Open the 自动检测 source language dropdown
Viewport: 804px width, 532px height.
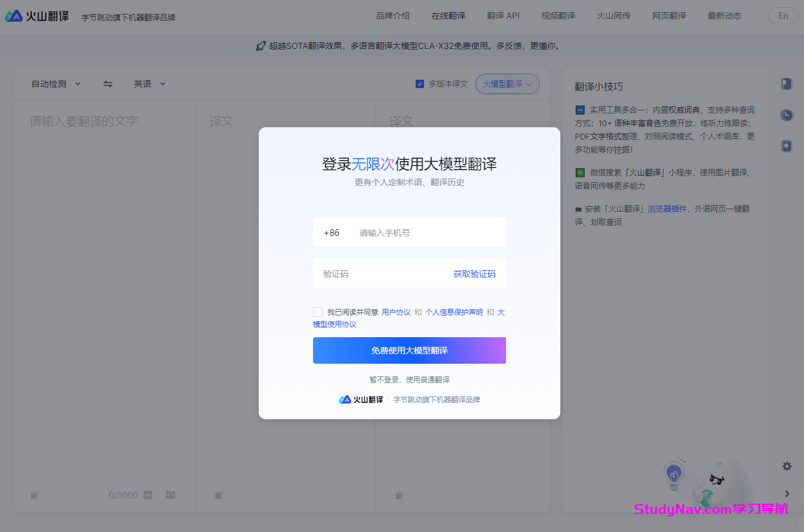(x=55, y=84)
